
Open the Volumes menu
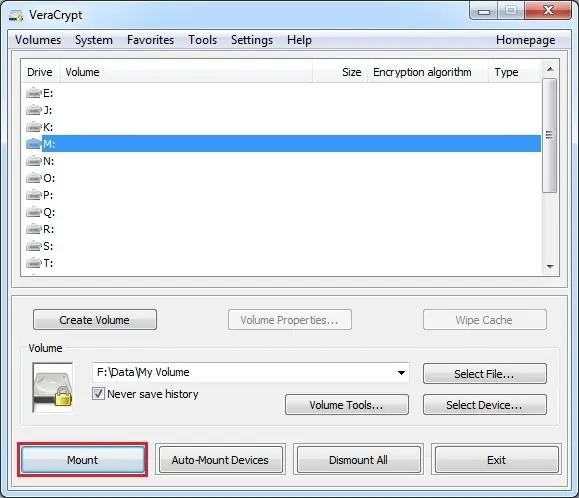[38, 40]
